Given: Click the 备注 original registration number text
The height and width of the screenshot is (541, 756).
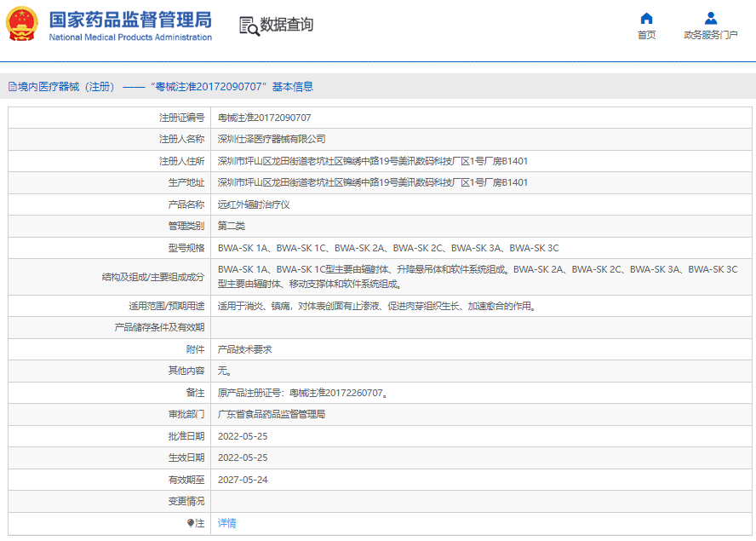Looking at the screenshot, I should point(303,393).
